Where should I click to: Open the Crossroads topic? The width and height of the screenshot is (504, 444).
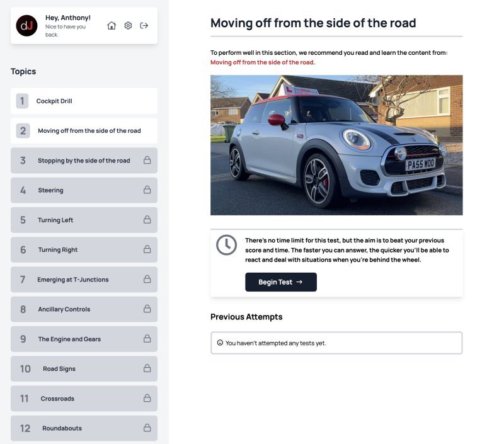(x=84, y=399)
